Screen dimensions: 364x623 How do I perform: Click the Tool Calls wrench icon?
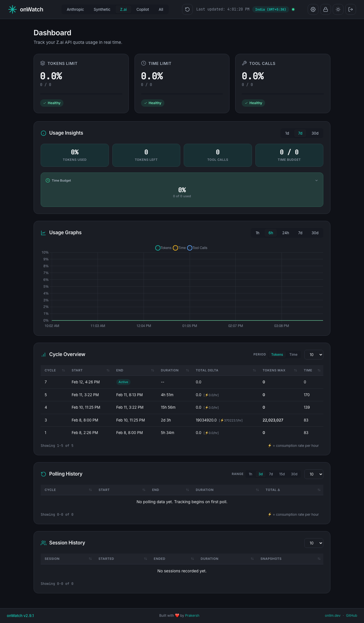tap(244, 63)
